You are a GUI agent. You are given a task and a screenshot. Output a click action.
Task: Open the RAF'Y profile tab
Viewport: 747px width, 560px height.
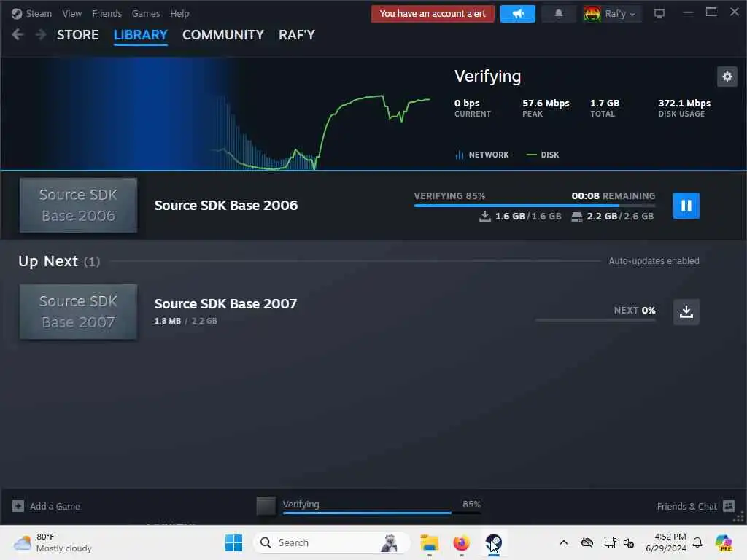point(297,35)
